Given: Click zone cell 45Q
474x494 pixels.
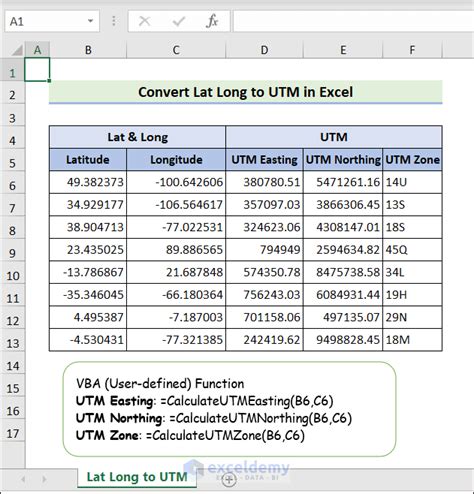Looking at the screenshot, I should click(x=412, y=250).
